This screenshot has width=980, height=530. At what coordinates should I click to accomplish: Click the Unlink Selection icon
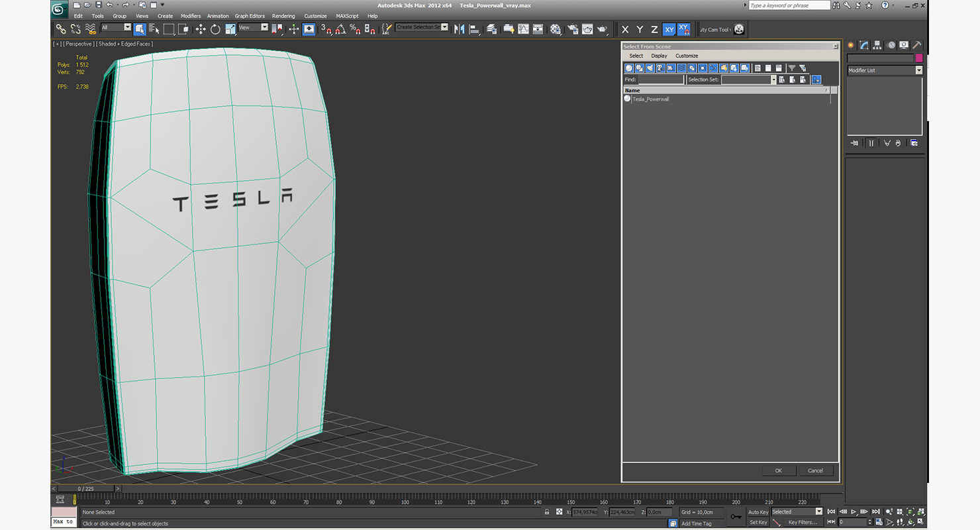(x=75, y=29)
